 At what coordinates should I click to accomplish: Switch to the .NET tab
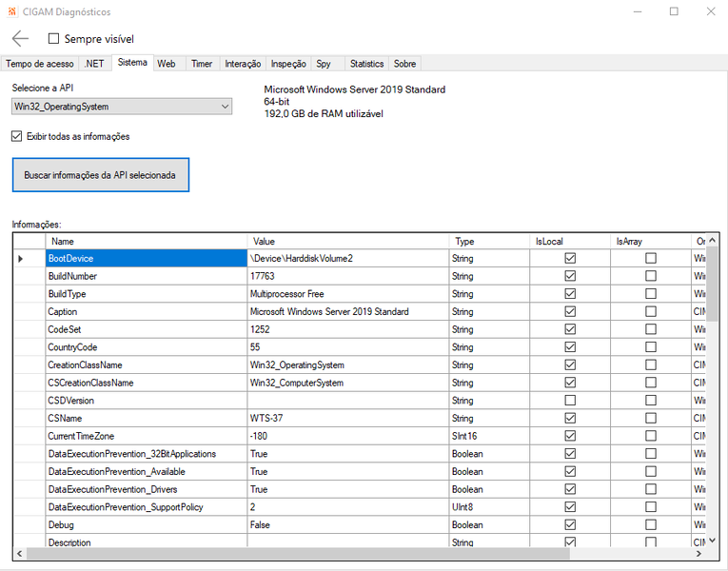(x=94, y=64)
